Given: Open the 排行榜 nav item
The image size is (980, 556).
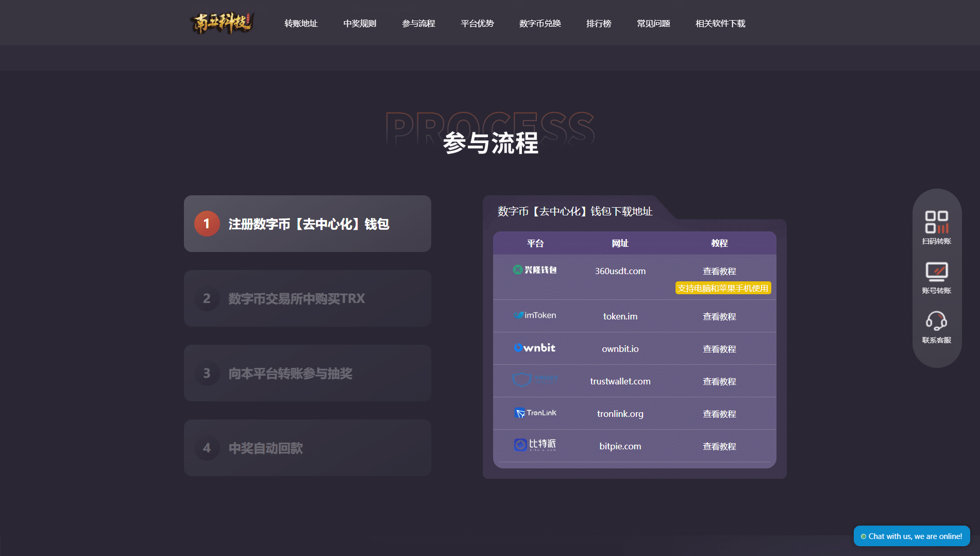Looking at the screenshot, I should click(x=599, y=24).
